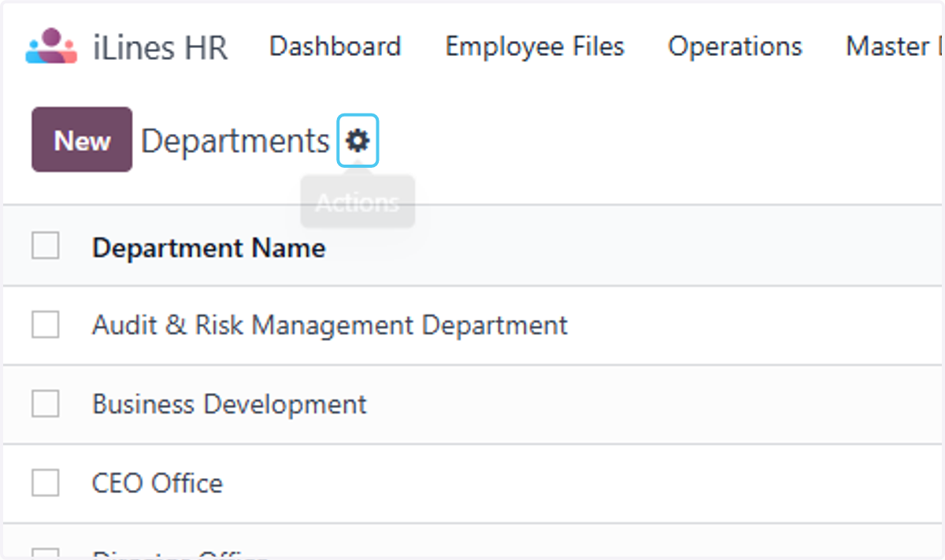This screenshot has width=945, height=560.
Task: Create a new department with New button
Action: point(82,139)
